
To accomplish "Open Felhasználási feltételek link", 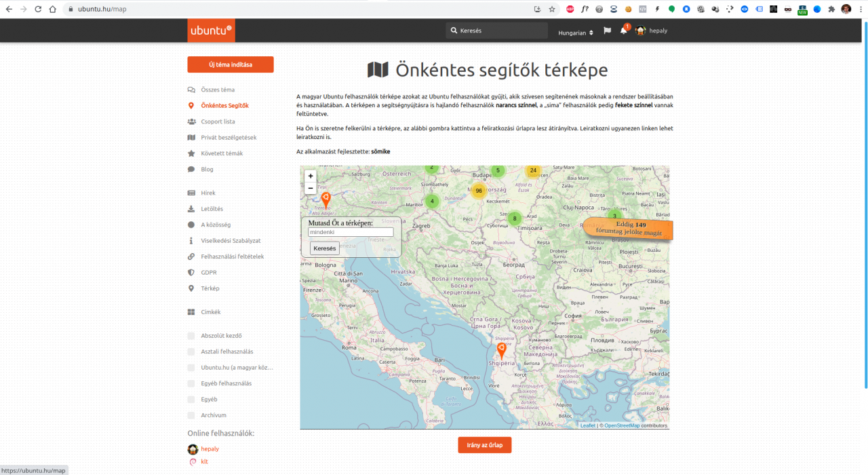I will tap(232, 256).
